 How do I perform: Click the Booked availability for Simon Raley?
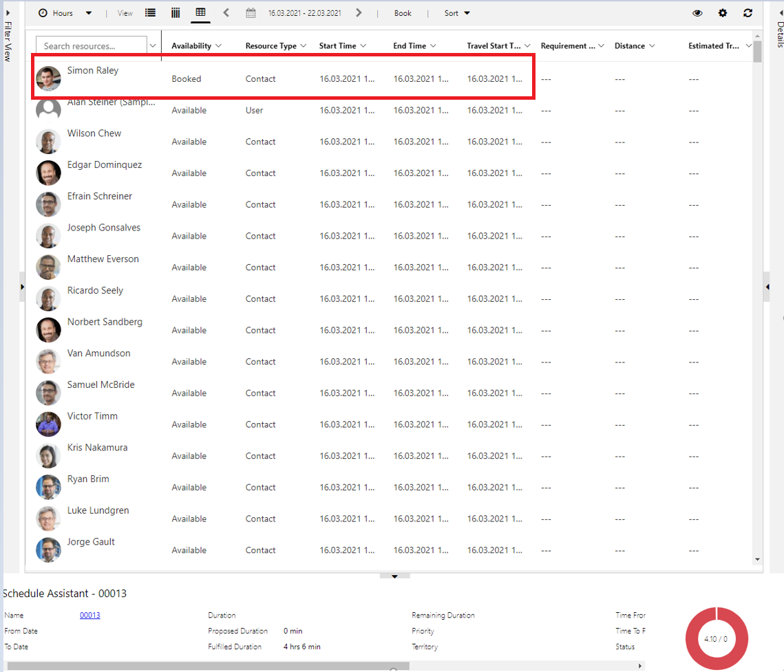coord(187,79)
